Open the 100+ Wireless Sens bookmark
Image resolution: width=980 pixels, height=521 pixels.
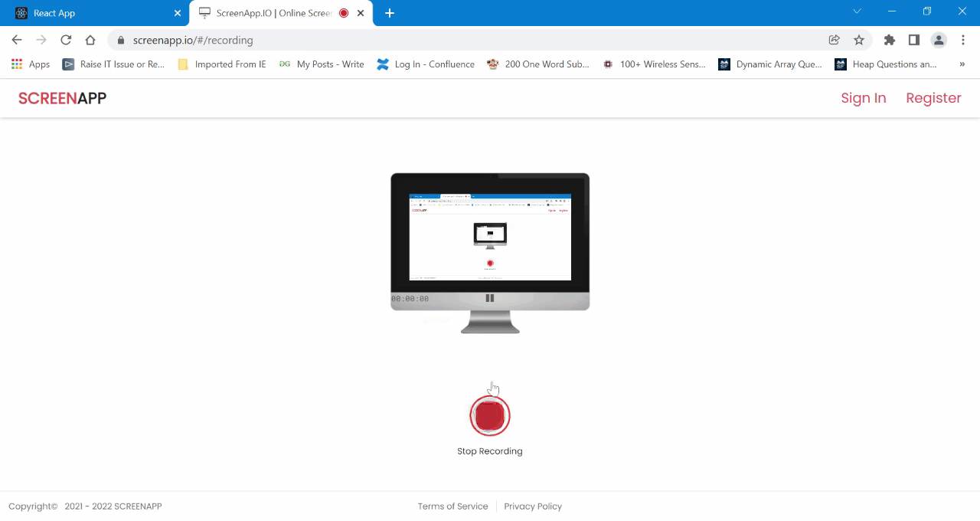pyautogui.click(x=654, y=64)
